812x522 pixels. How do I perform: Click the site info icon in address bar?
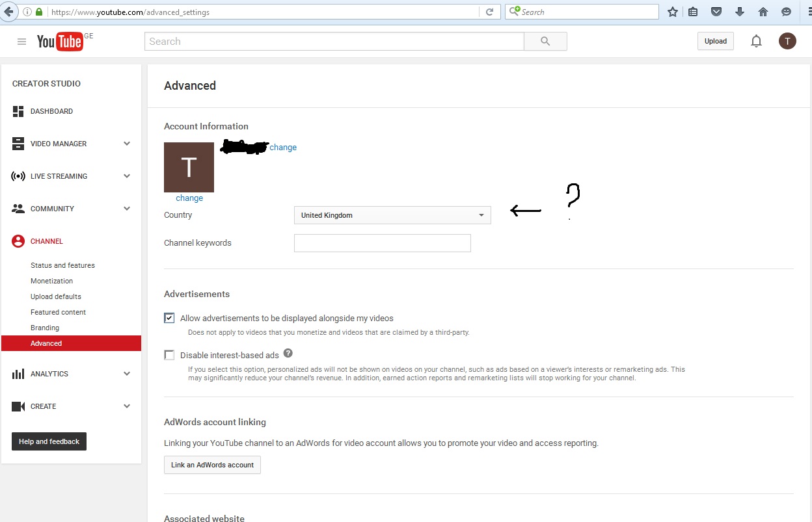pos(27,12)
